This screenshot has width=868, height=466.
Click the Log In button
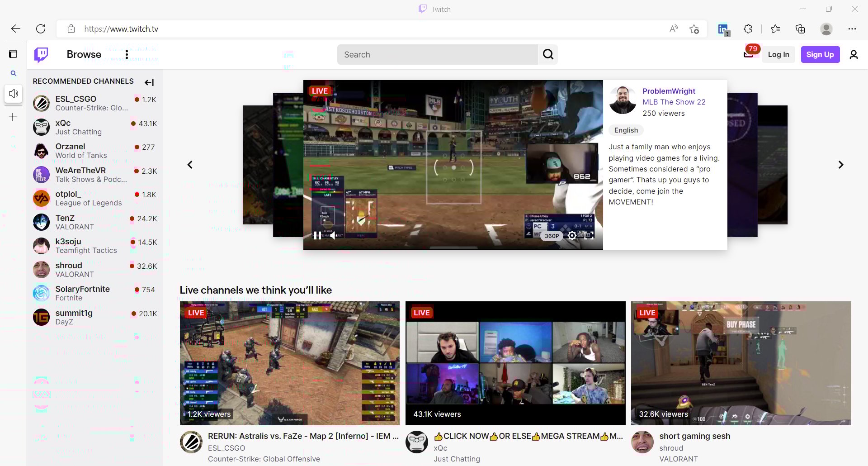tap(778, 54)
